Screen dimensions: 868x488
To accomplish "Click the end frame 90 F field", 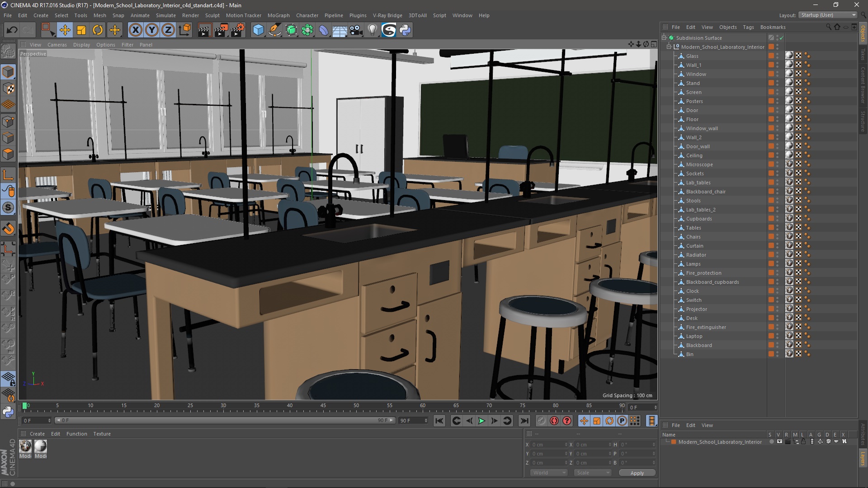I will [x=413, y=421].
